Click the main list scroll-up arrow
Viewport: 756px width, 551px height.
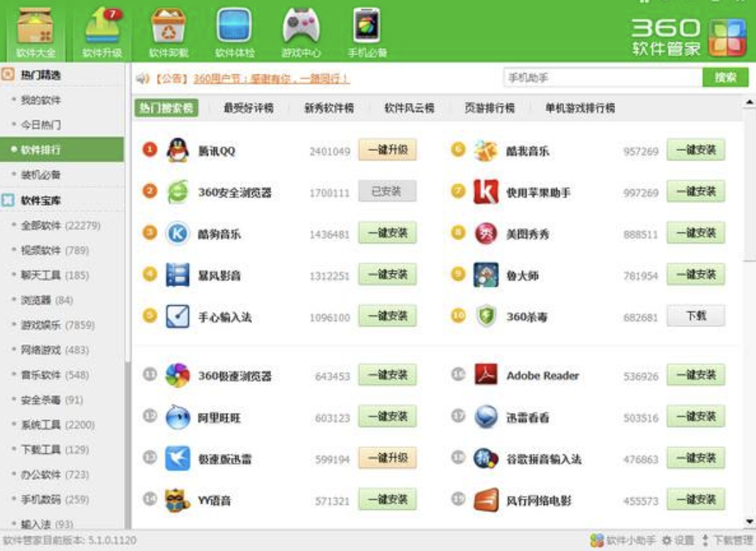749,102
